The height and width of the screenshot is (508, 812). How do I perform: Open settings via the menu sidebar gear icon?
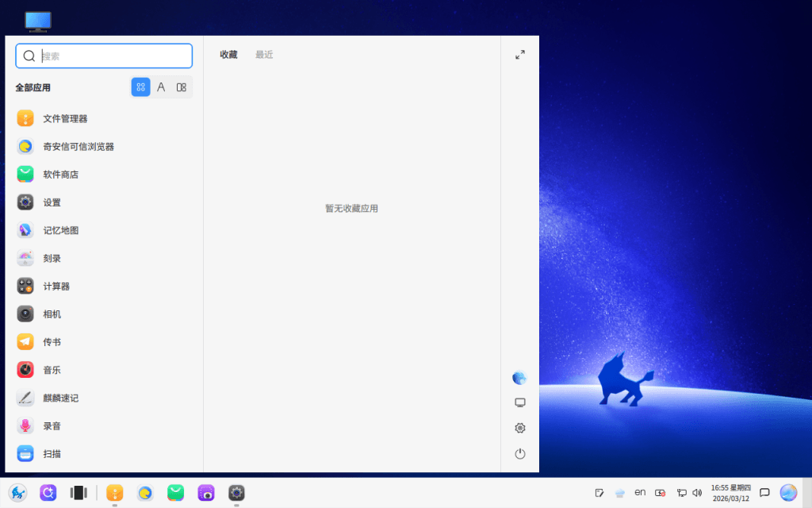[520, 428]
